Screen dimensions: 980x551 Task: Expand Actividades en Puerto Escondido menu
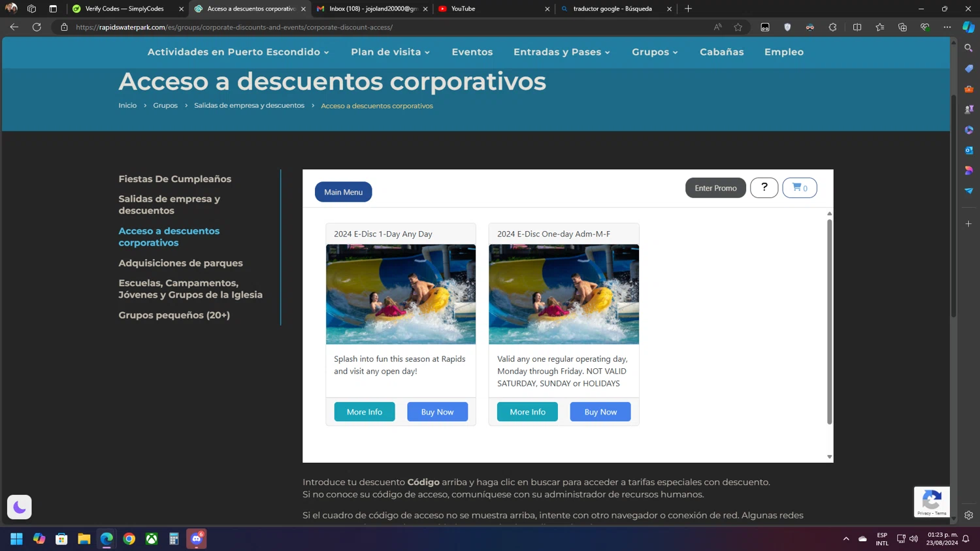coord(238,52)
